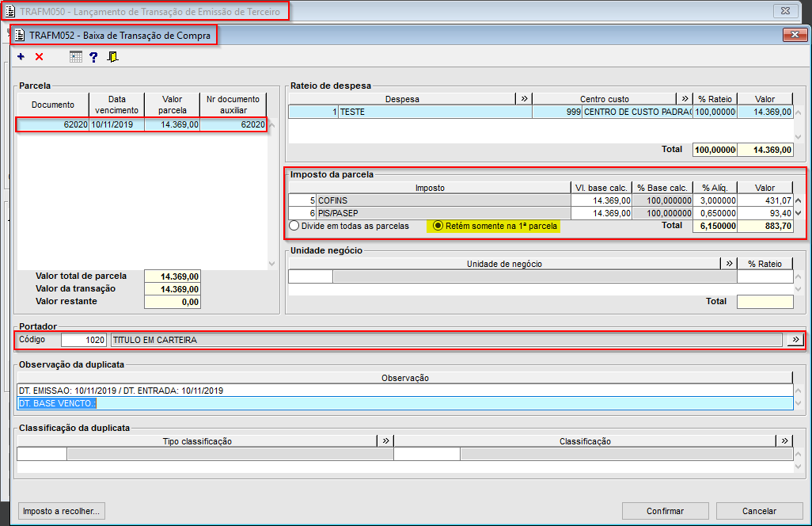The image size is (812, 526).
Task: Click the Tipo classificação code field
Action: click(42, 454)
